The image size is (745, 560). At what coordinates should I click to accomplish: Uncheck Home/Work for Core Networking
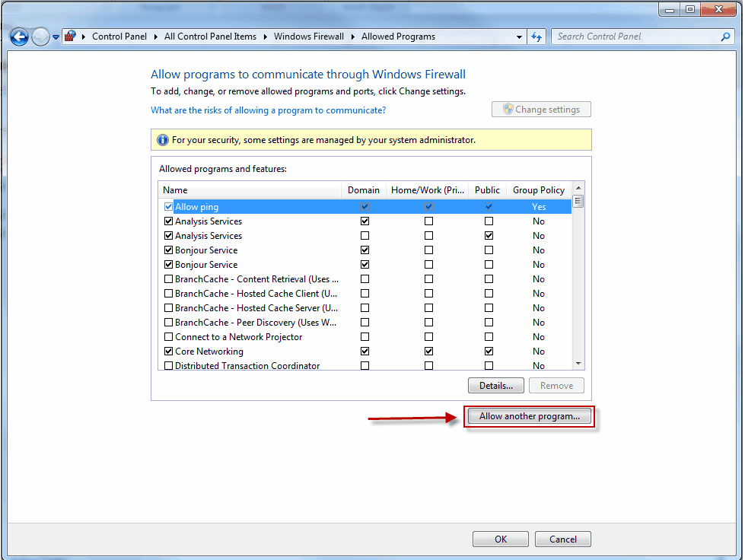[x=428, y=352]
